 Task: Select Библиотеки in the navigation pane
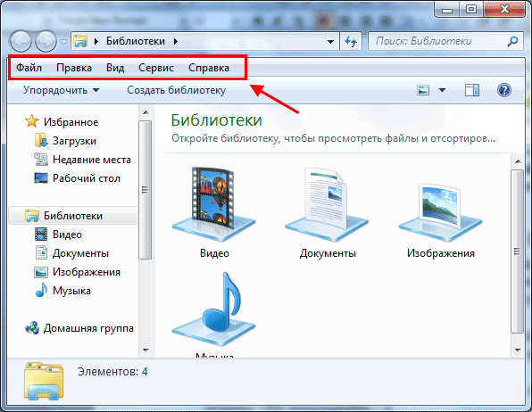pyautogui.click(x=73, y=216)
